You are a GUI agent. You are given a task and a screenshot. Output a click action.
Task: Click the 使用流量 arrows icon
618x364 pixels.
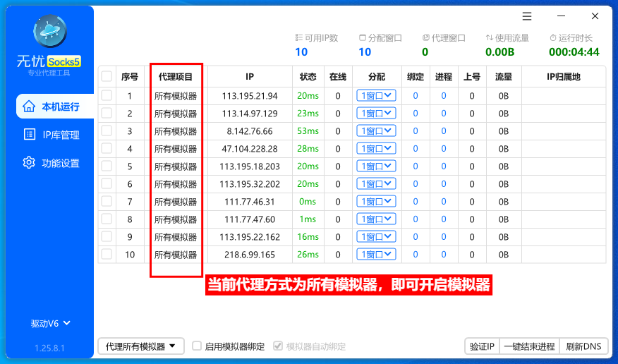tap(489, 38)
